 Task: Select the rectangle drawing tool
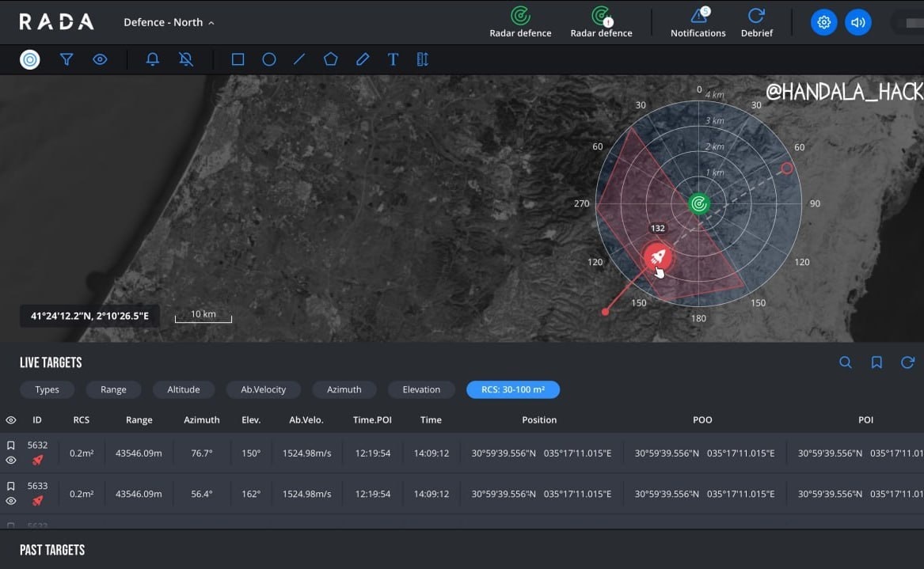click(238, 59)
